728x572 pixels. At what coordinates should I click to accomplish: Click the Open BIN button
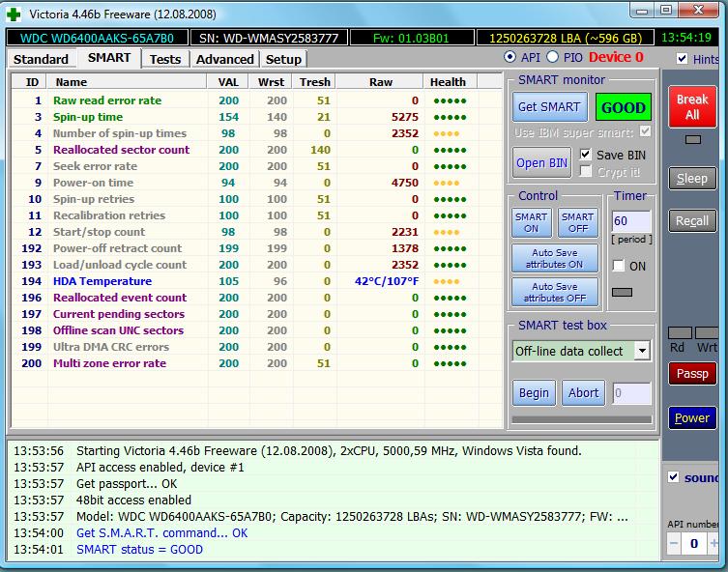click(541, 163)
